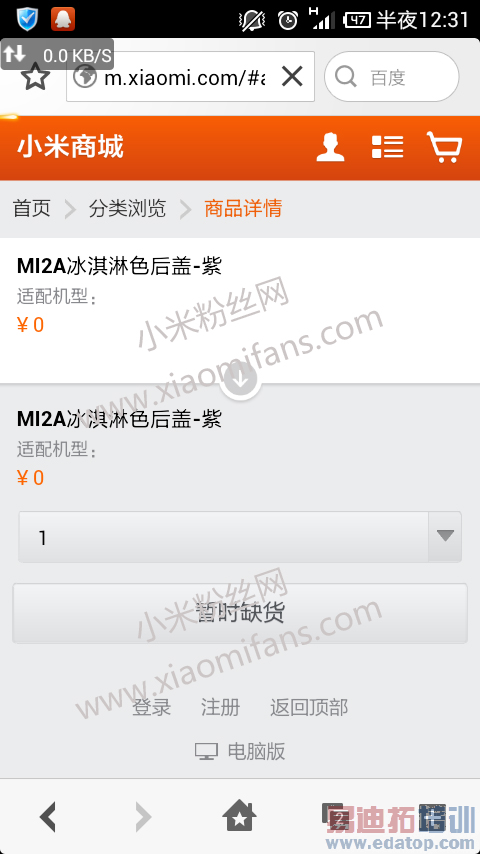Click the 注册 link

tap(220, 707)
